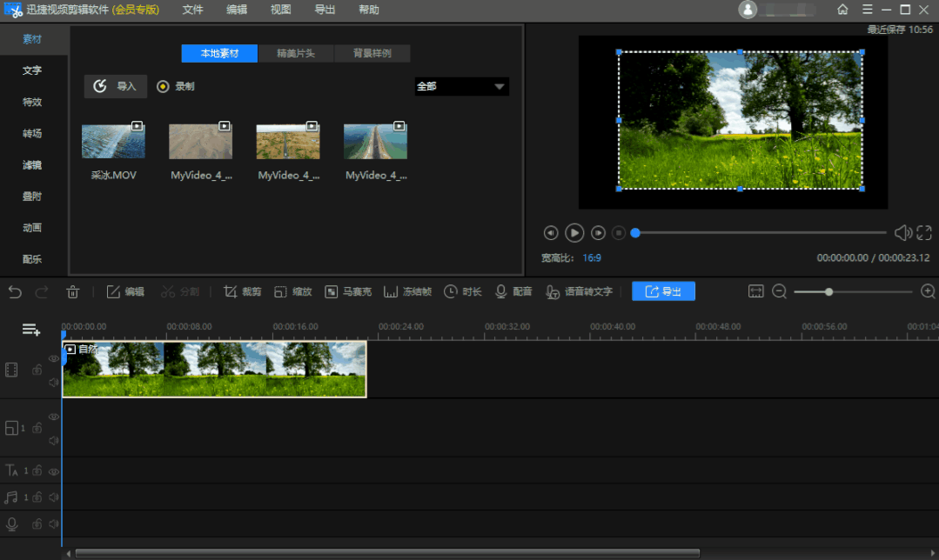Screen dimensions: 939x560
Task: Click the 导入 import button
Action: coord(116,86)
